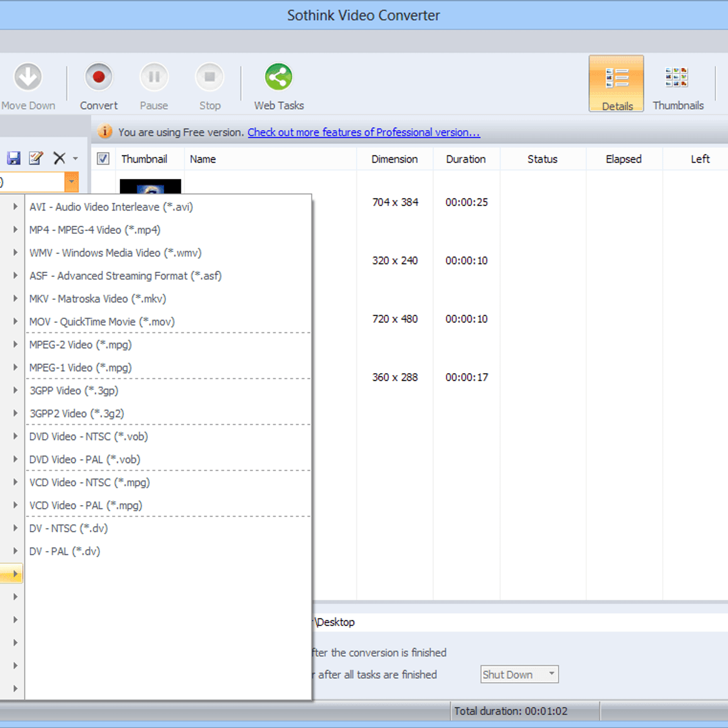Choose MPEG-2 Video (*.mpg) format
The height and width of the screenshot is (728, 728).
(168, 345)
